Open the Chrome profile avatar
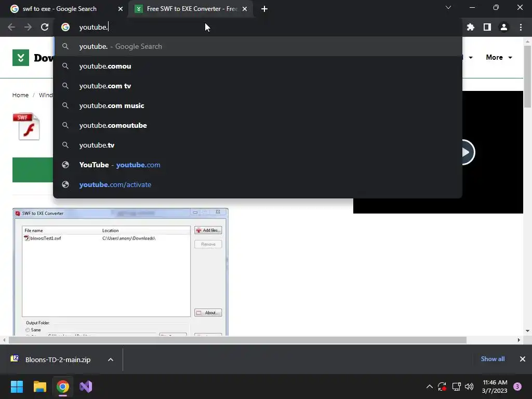This screenshot has height=399, width=532. tap(504, 27)
